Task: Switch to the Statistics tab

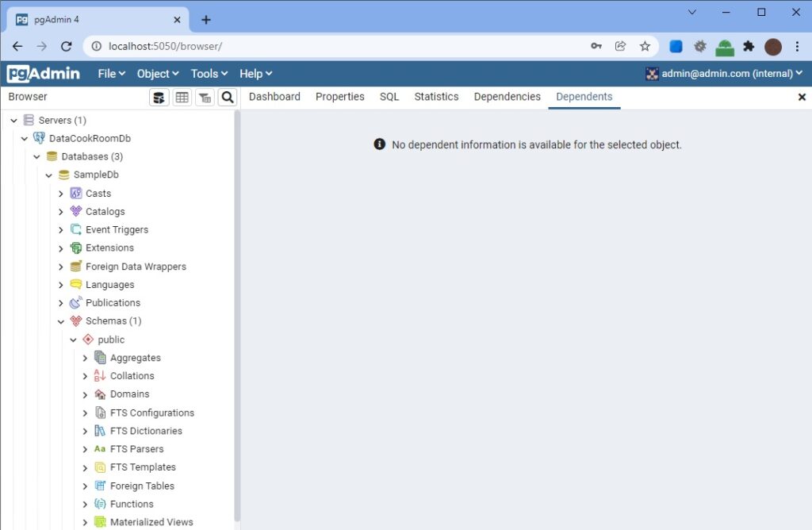Action: click(436, 97)
